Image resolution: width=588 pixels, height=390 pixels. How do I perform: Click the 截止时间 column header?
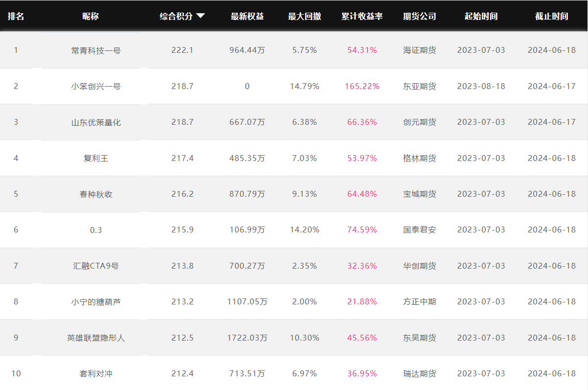tap(552, 16)
